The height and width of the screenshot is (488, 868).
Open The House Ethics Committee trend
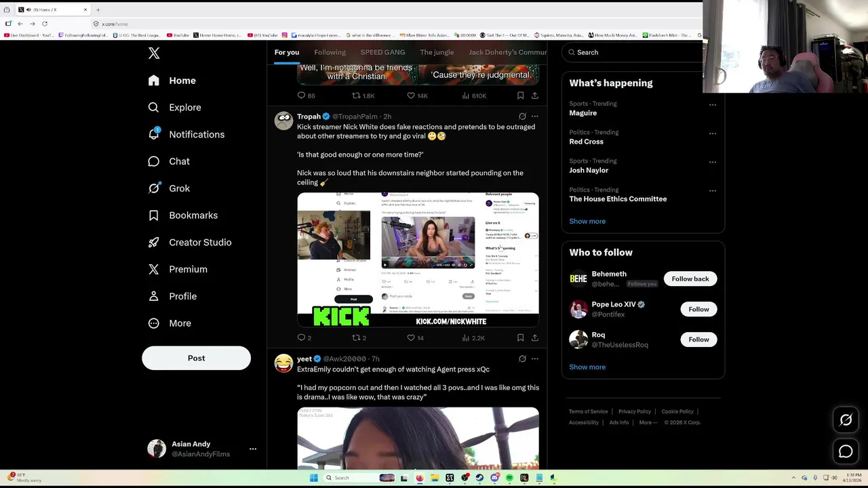[618, 199]
